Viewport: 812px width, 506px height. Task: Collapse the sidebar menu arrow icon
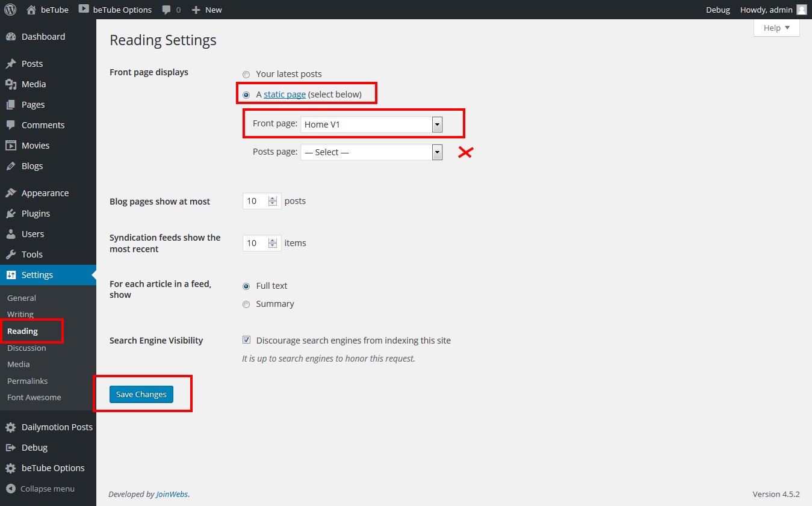[x=10, y=489]
